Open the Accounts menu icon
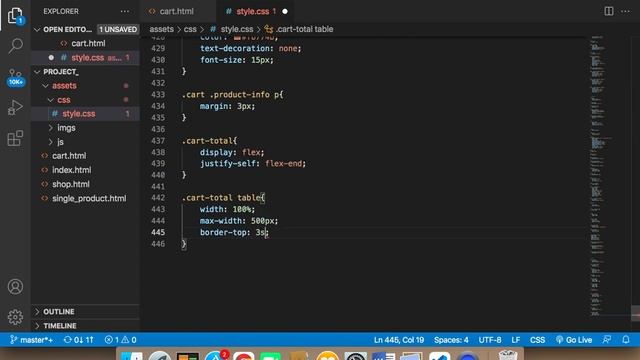Viewport: 640px width, 360px height. [15, 287]
